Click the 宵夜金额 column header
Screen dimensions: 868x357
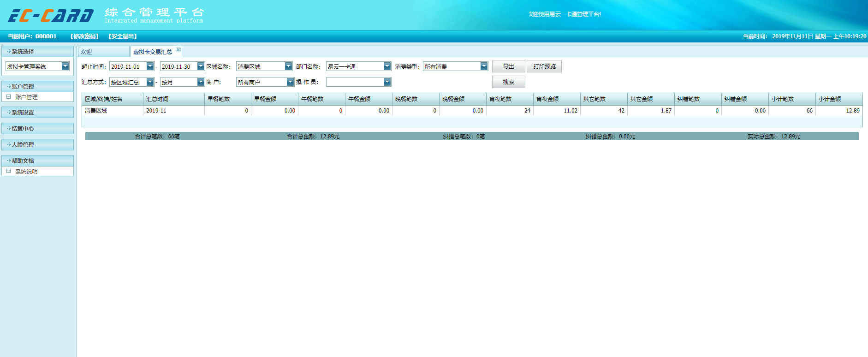557,99
